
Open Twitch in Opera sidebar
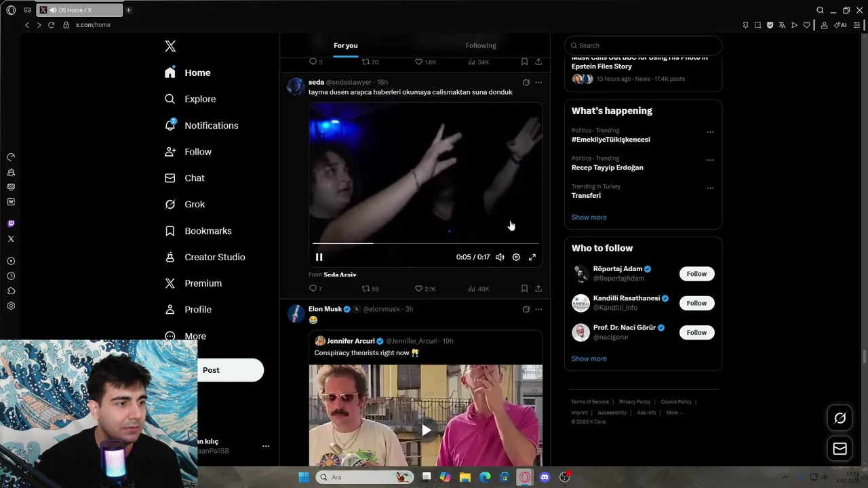11,224
